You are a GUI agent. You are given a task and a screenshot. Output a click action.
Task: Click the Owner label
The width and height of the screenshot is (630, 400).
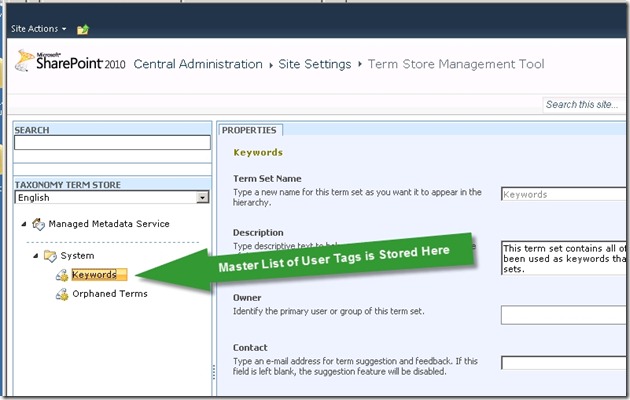[247, 298]
